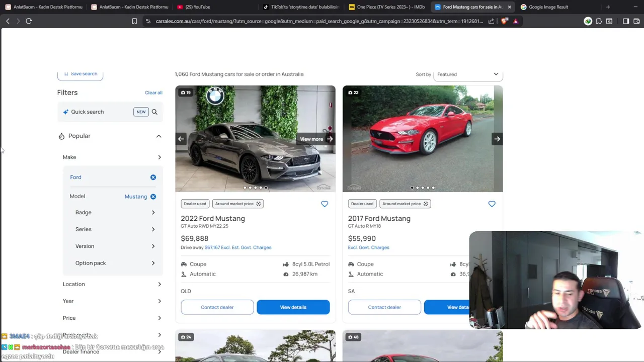Show the next photo of the red 2017 Mustang

pyautogui.click(x=497, y=139)
